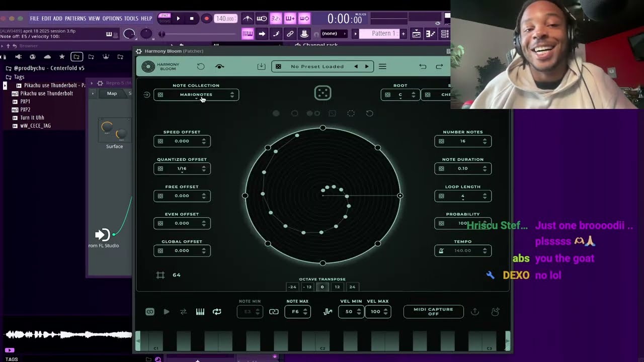Click the redo arrow in Harmony Bloom
Image resolution: width=644 pixels, height=362 pixels.
point(439,66)
